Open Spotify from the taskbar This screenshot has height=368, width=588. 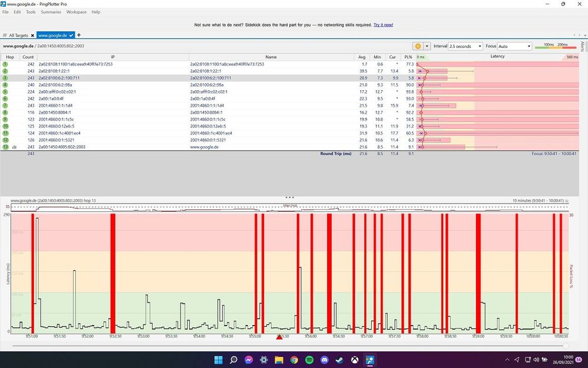[x=309, y=360]
